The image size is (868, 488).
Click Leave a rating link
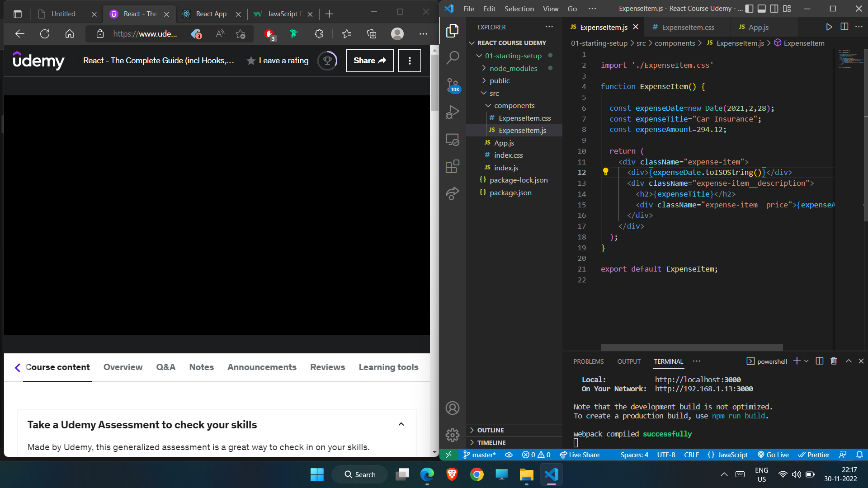tap(278, 61)
